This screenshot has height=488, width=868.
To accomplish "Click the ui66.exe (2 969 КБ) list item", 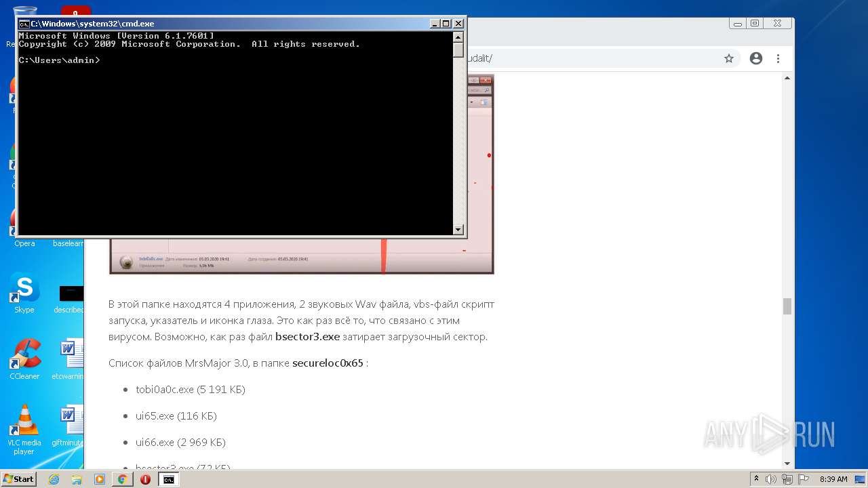I will click(180, 442).
